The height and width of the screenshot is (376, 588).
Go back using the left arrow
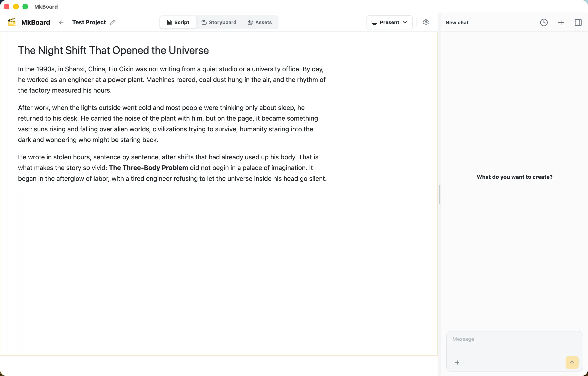[61, 22]
